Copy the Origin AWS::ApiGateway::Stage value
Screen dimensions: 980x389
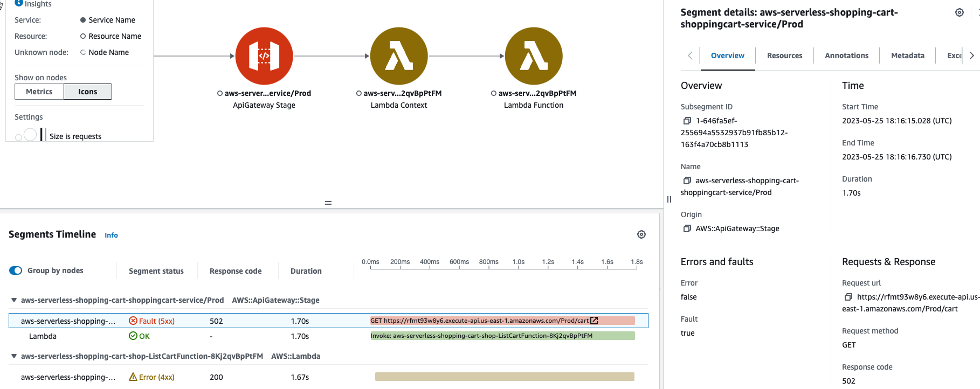pos(687,228)
